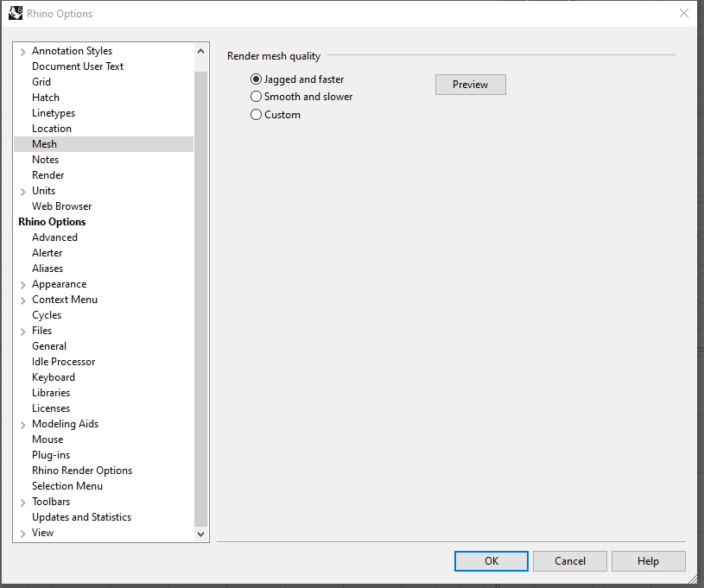The height and width of the screenshot is (588, 704).
Task: Select Web Browser in the tree
Action: [x=62, y=206]
